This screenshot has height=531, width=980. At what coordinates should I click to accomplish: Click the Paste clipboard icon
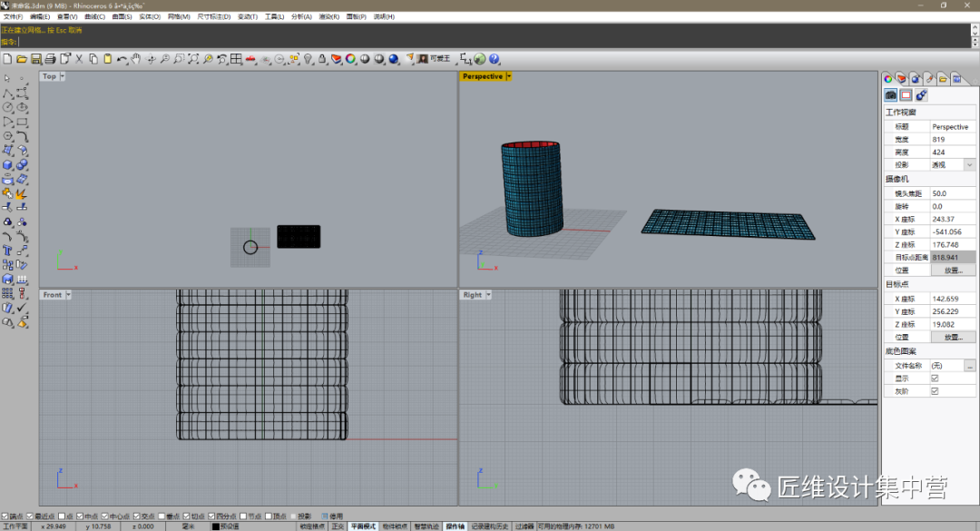(107, 59)
